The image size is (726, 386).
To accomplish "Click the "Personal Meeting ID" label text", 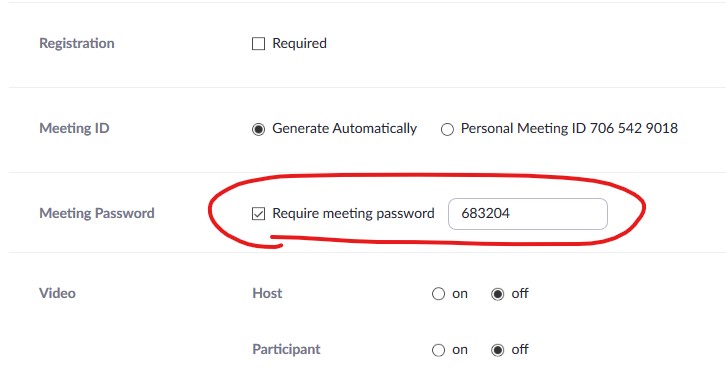I will [523, 128].
